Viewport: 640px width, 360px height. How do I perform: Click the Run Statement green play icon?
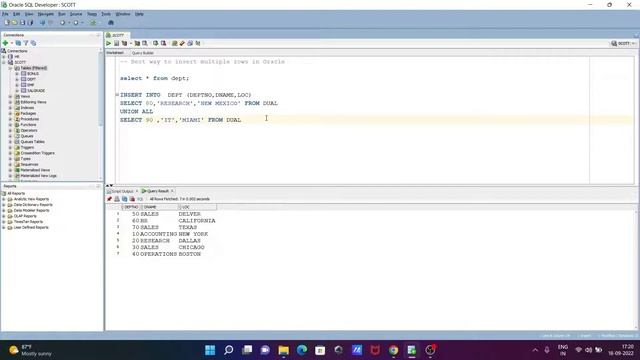coord(109,43)
